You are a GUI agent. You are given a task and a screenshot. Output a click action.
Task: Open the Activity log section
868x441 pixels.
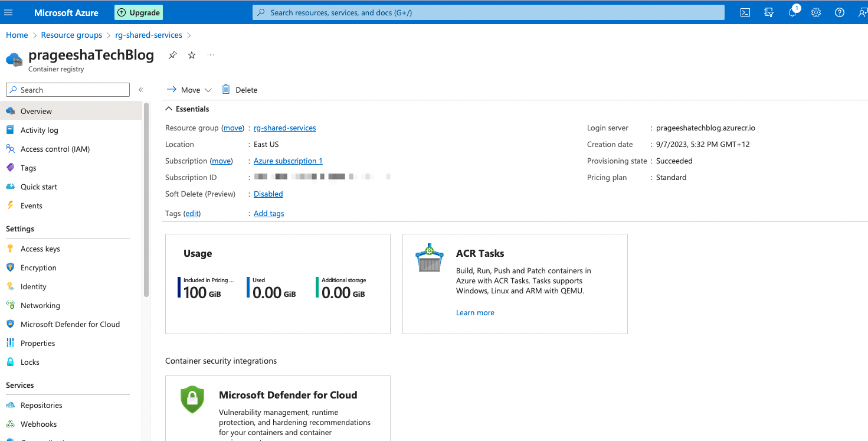tap(40, 130)
